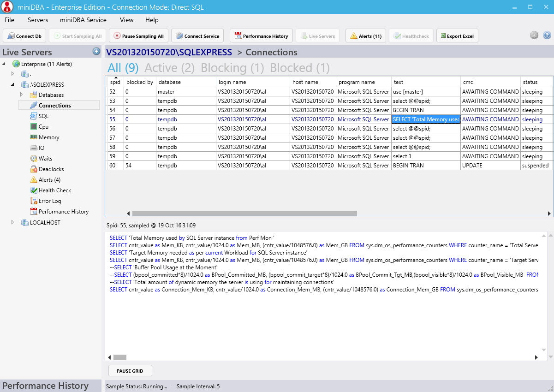Switch to the Blocking (1) filter
The image size is (554, 392).
point(232,68)
